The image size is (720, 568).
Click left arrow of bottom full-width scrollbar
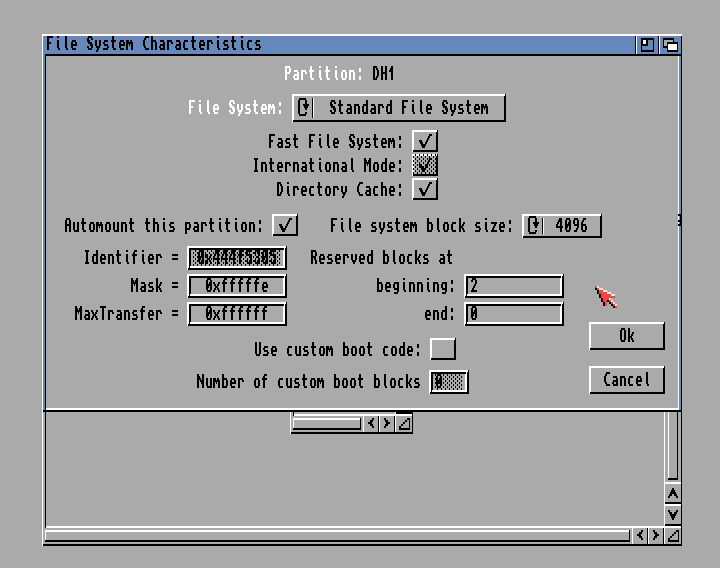click(x=639, y=536)
